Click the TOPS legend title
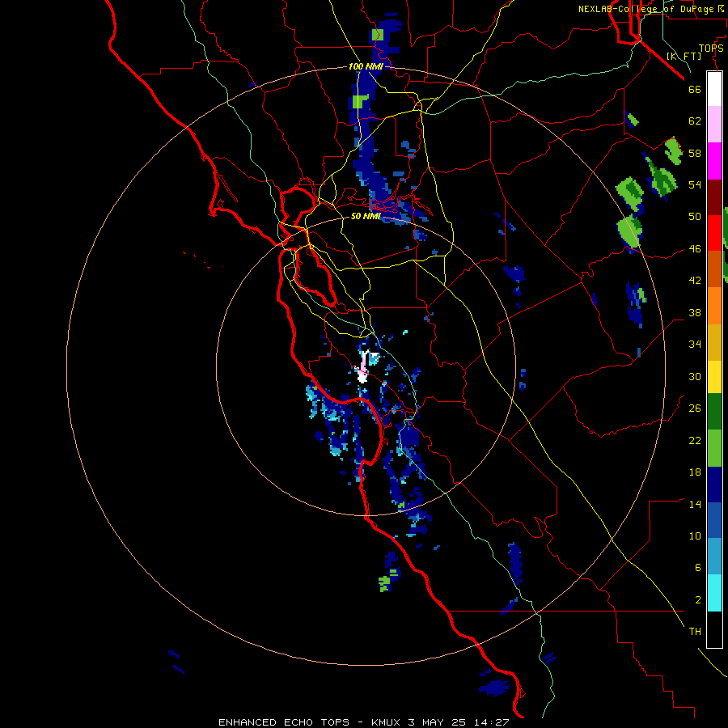This screenshot has width=728, height=728. [711, 49]
